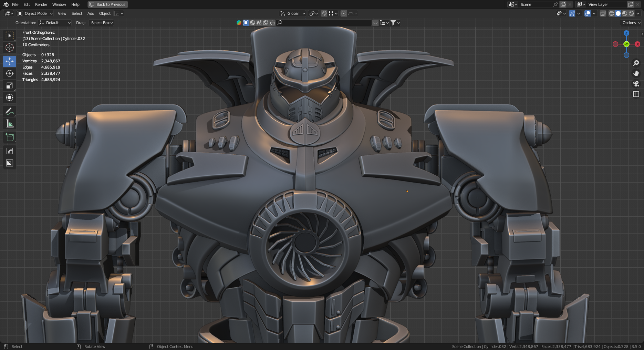644x350 pixels.
Task: Open the Orientation Default dropdown
Action: tap(55, 23)
